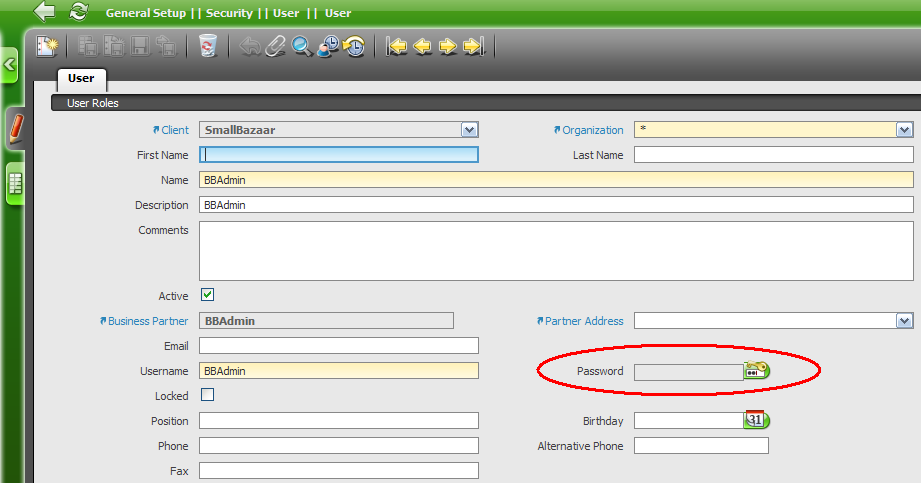Enable the Locked checkbox

click(207, 395)
